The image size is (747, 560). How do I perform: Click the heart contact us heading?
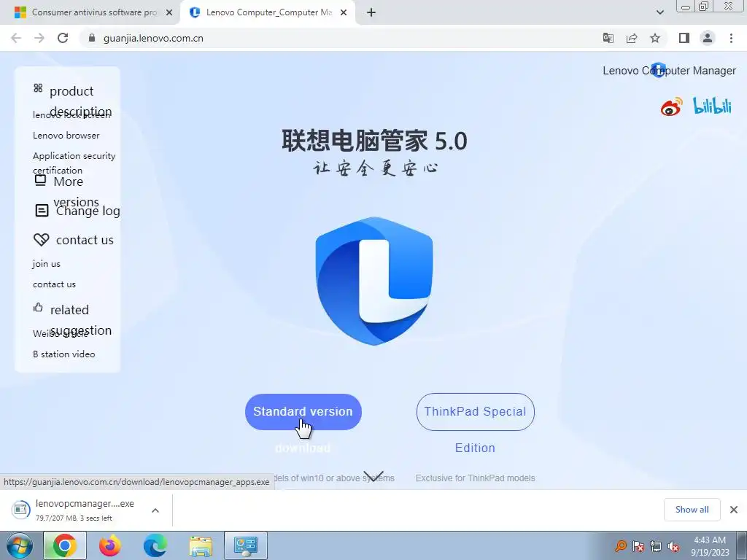[85, 240]
